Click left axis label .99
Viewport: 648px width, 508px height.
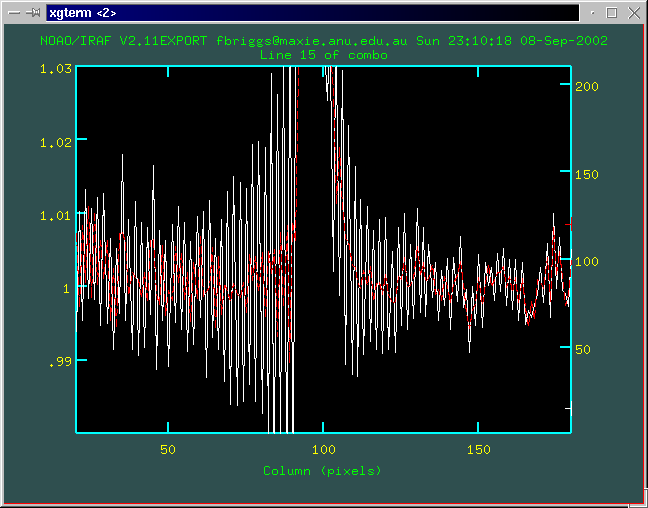[60, 363]
